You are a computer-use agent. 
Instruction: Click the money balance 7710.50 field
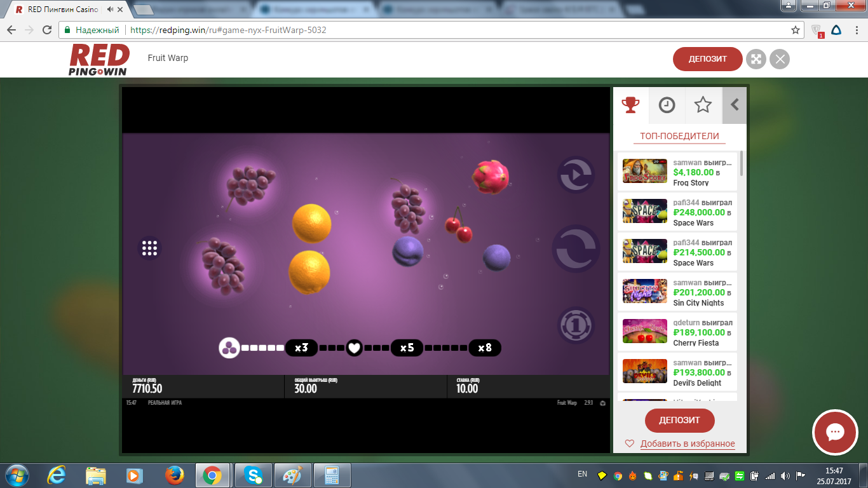point(203,386)
